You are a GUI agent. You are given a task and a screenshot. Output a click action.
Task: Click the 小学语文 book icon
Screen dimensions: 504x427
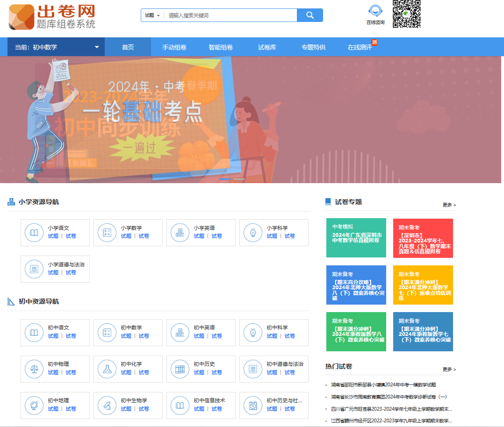pos(34,232)
